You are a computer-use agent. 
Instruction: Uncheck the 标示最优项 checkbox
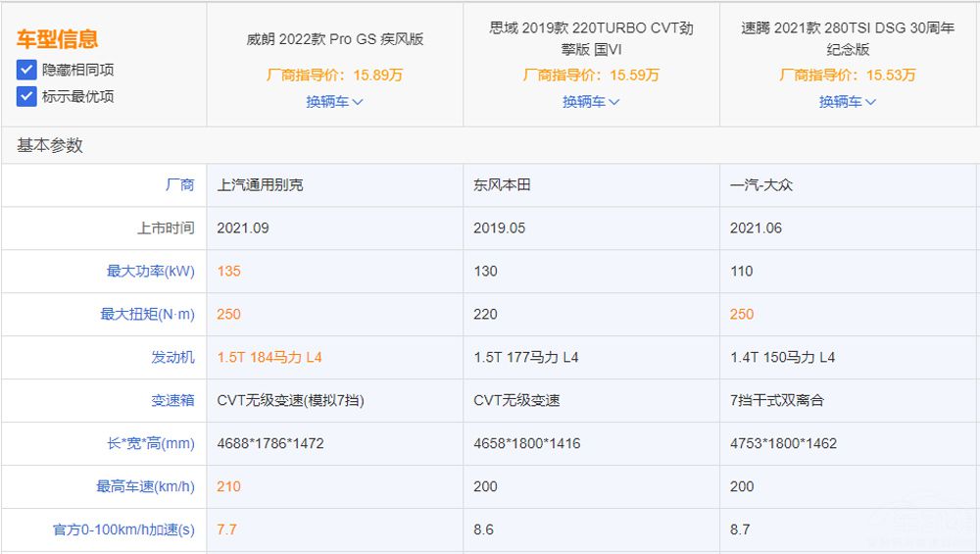pos(26,96)
